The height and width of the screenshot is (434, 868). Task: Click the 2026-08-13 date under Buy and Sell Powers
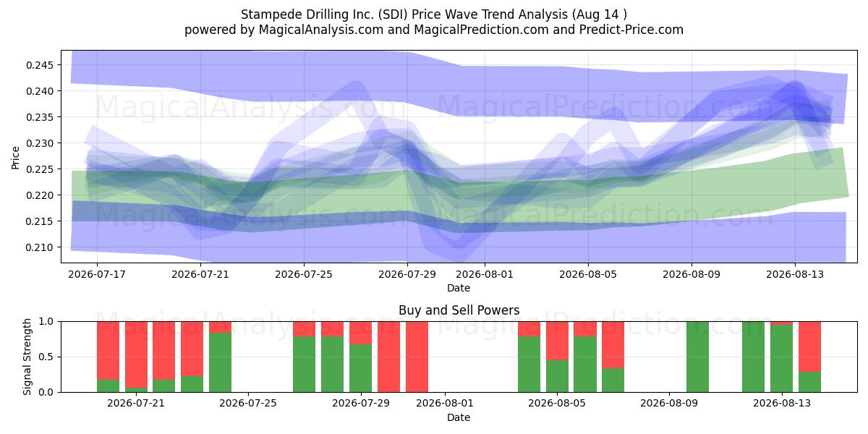781,404
